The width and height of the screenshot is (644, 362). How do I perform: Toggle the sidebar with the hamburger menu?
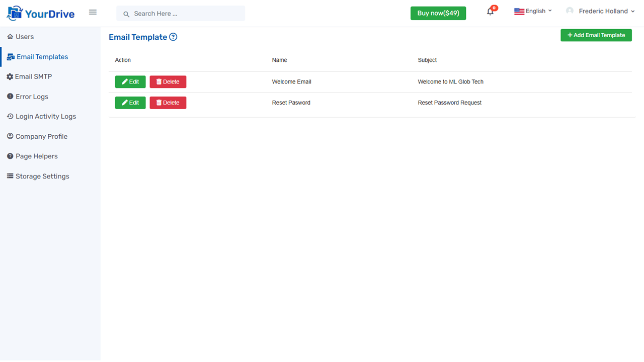93,12
